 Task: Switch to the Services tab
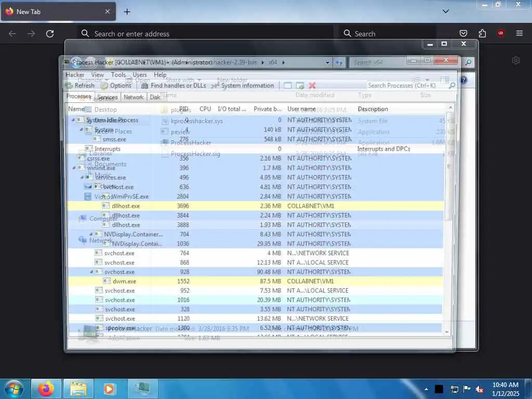[107, 97]
